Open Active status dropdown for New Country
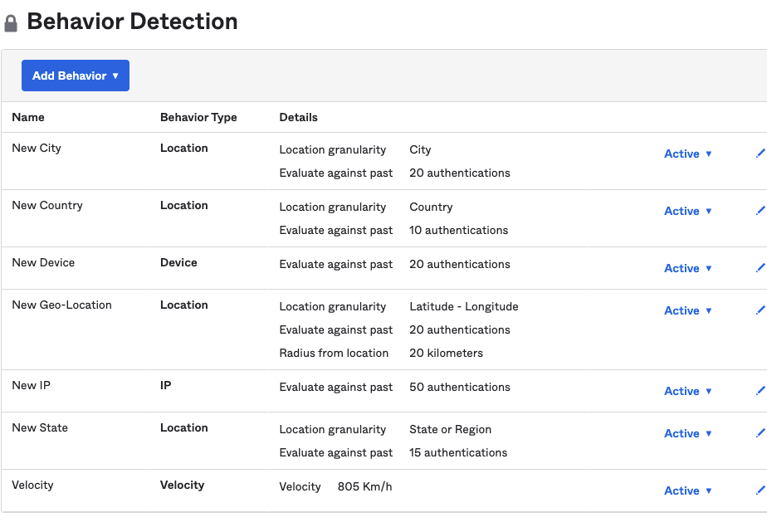 point(688,211)
